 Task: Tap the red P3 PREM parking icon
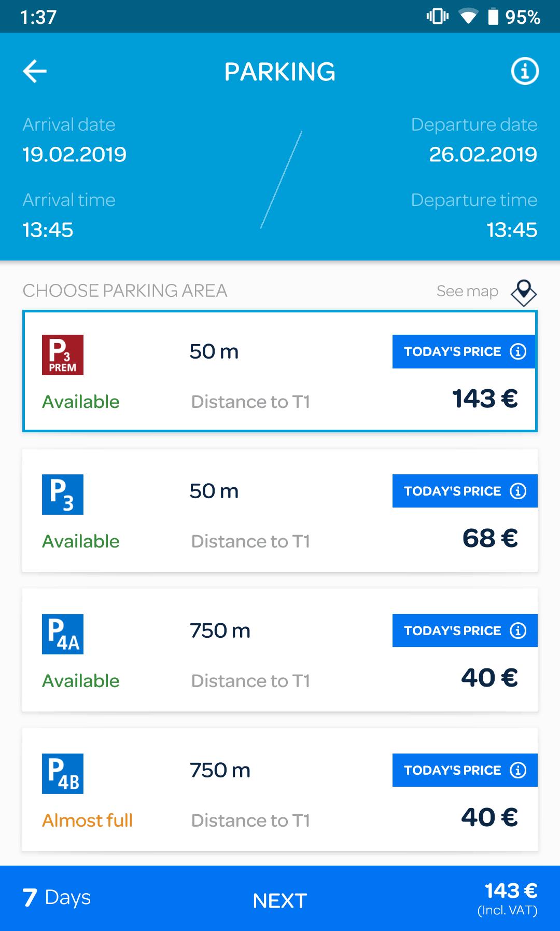[63, 355]
